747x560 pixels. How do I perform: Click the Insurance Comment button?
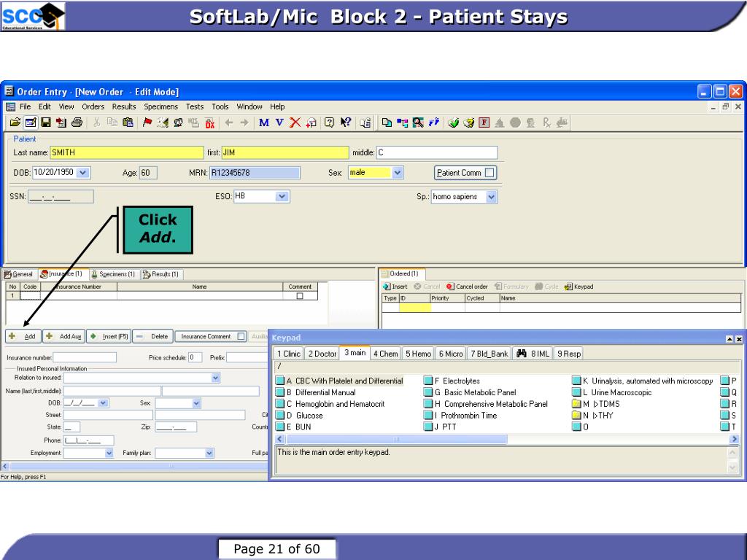tap(211, 336)
